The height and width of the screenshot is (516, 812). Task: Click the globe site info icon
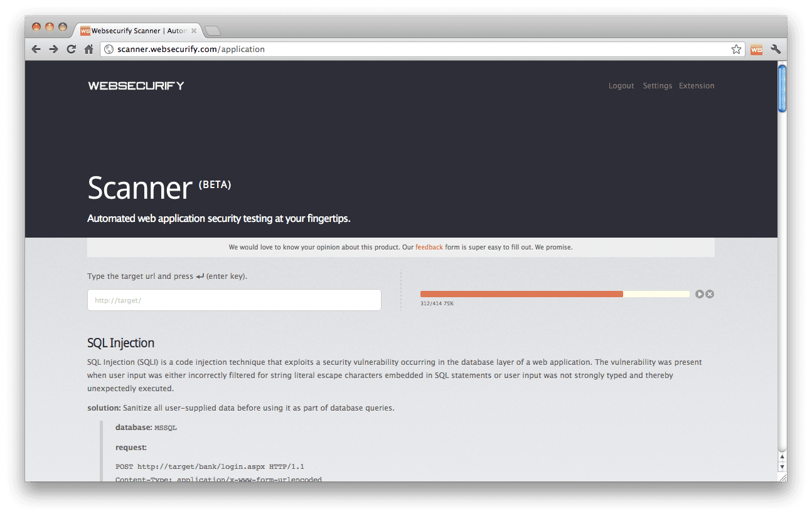tap(109, 50)
